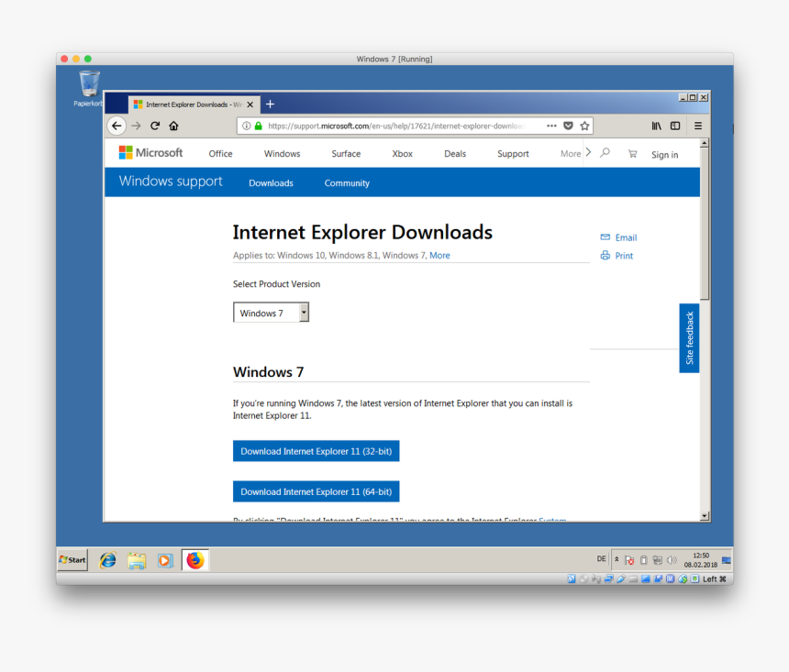Click the green secure padlock icon
The image size is (789, 672).
(258, 126)
